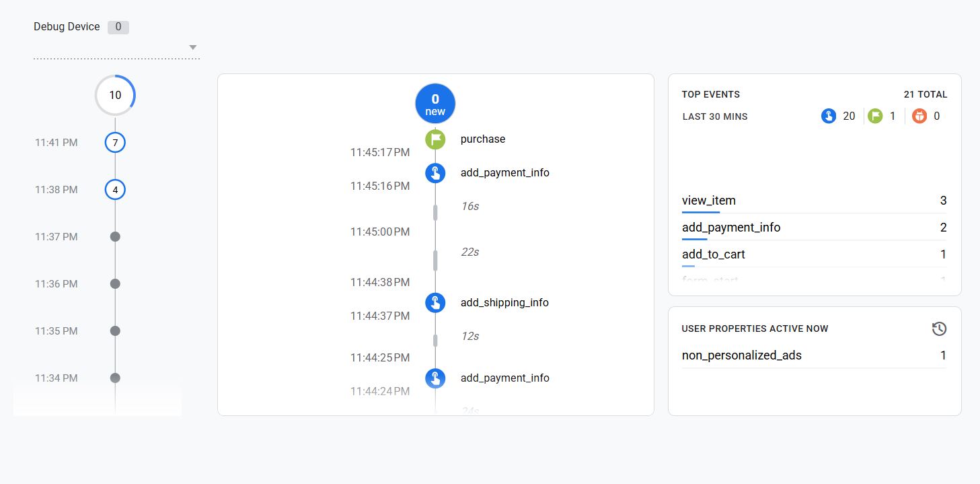
Task: Click the add_shipping_info event icon
Action: pyautogui.click(x=435, y=303)
